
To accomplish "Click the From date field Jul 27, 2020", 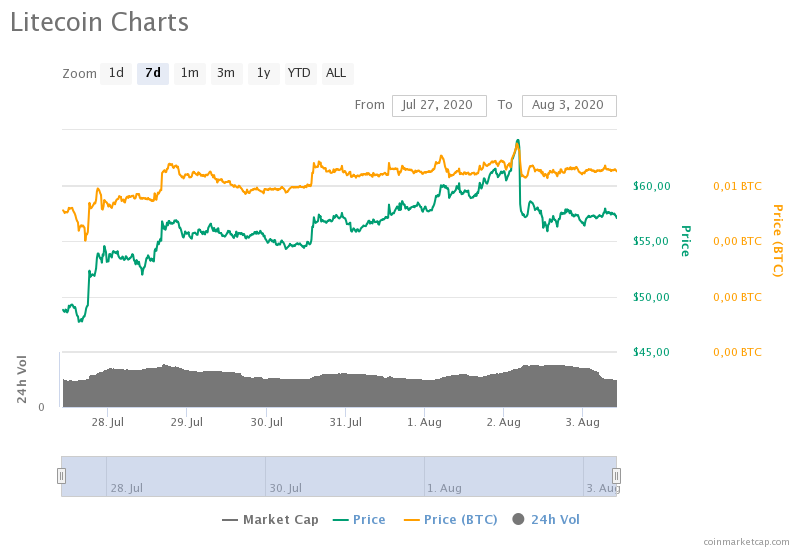I will 439,106.
